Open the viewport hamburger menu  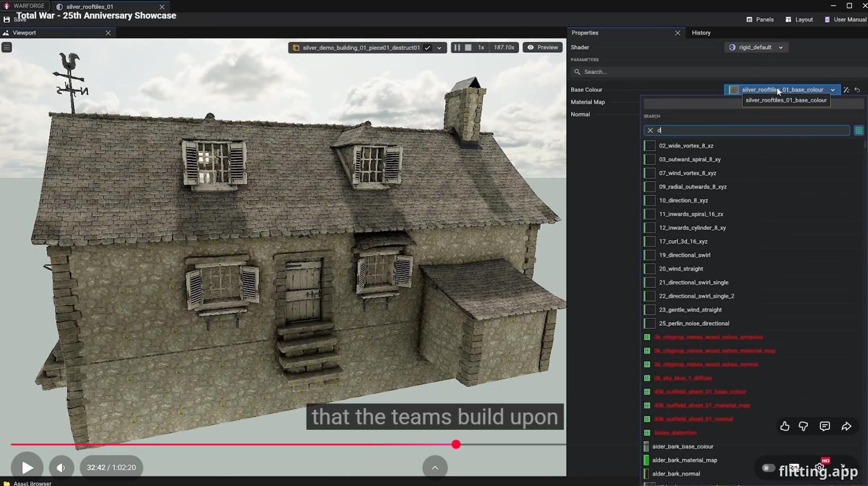tap(7, 48)
